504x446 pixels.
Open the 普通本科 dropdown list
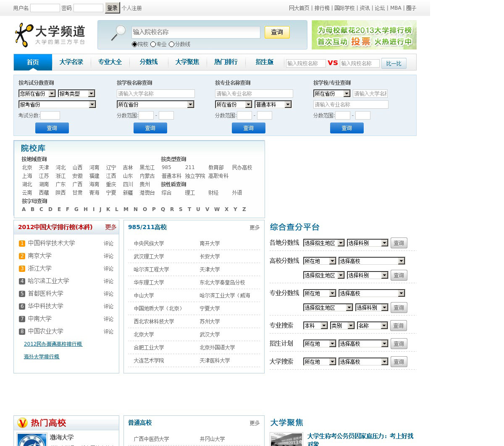click(x=273, y=104)
